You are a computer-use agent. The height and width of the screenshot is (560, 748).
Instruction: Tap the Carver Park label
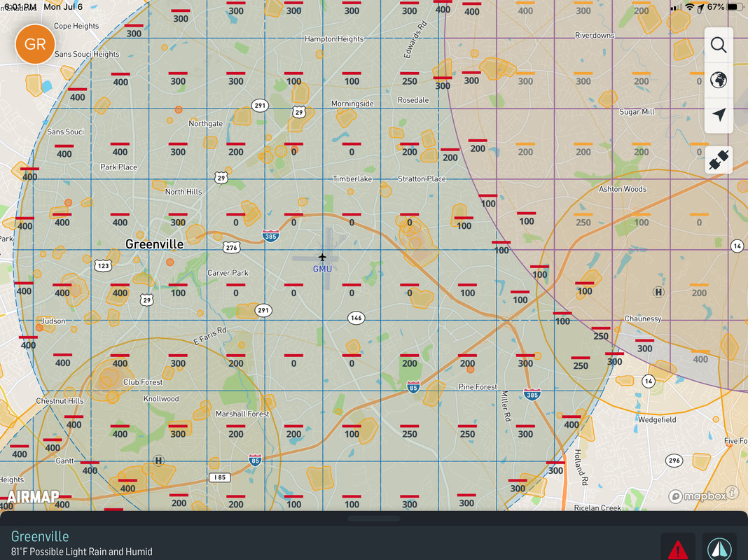(x=228, y=272)
